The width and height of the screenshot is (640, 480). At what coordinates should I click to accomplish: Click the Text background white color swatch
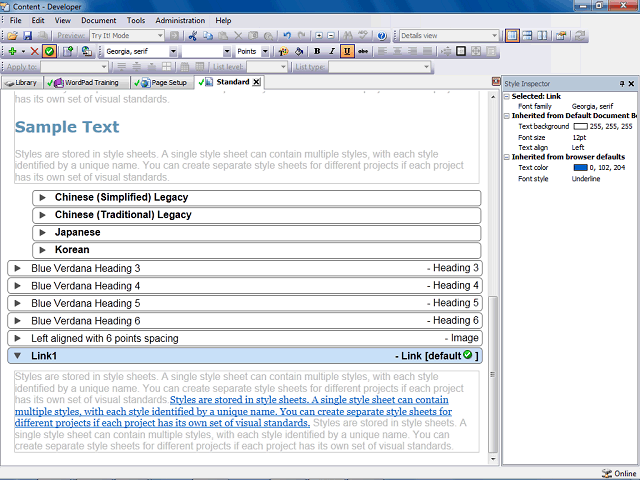[580, 127]
